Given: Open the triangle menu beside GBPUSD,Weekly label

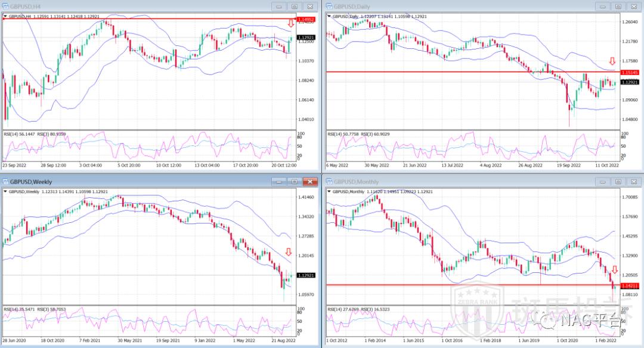Looking at the screenshot, I should [x=5, y=191].
